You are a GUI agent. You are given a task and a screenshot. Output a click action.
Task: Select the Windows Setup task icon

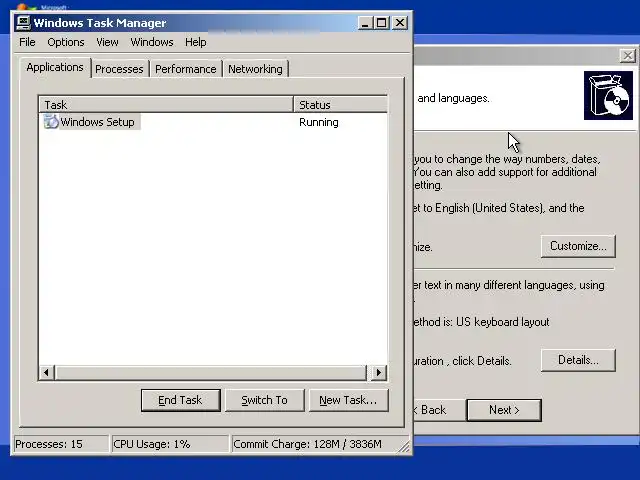pyautogui.click(x=51, y=122)
